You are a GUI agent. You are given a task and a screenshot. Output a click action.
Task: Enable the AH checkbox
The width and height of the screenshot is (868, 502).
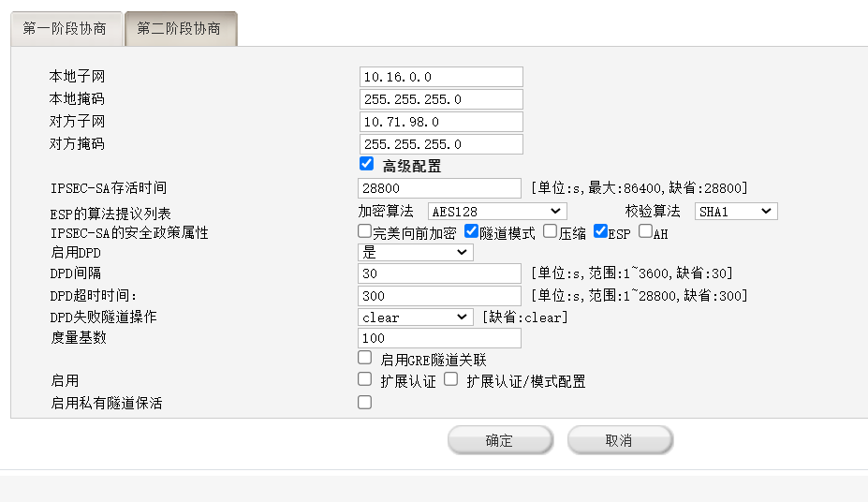645,230
